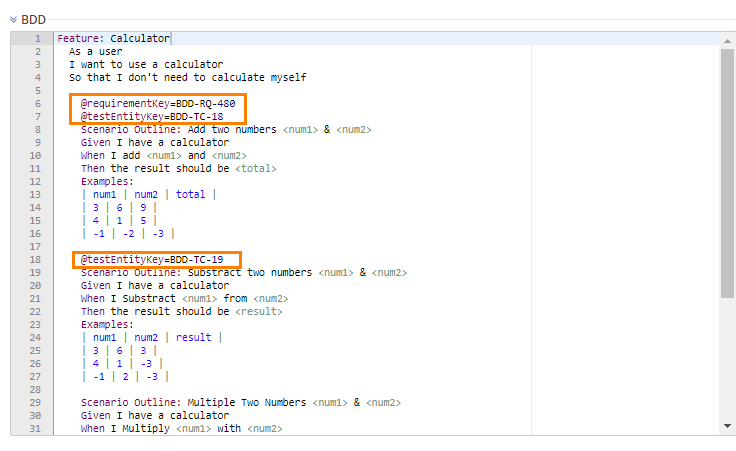This screenshot has width=736, height=451.
Task: Click table header row containing 'total'
Action: (148, 195)
